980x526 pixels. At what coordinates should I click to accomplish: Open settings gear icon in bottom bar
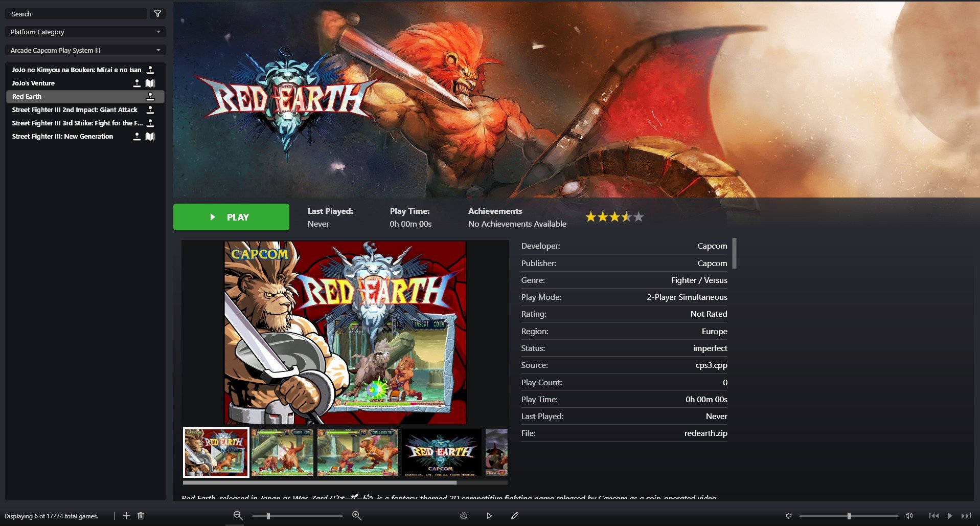[464, 516]
